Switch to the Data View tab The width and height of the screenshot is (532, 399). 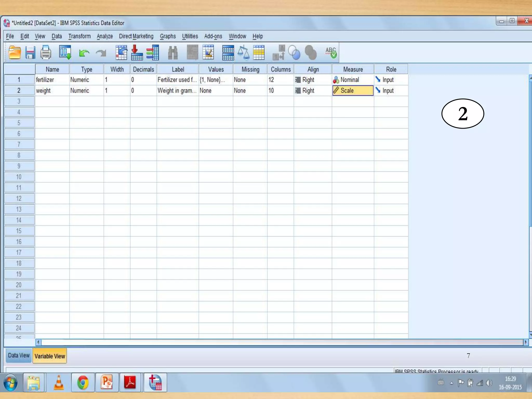19,355
